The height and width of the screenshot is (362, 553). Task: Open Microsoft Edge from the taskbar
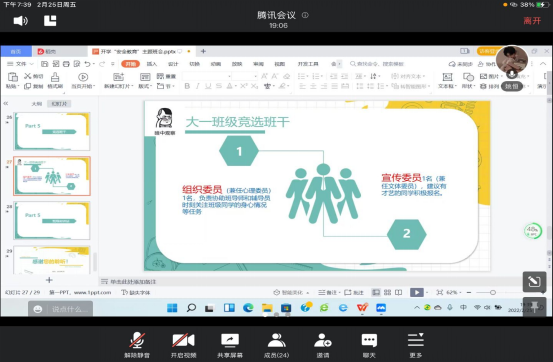click(x=248, y=308)
